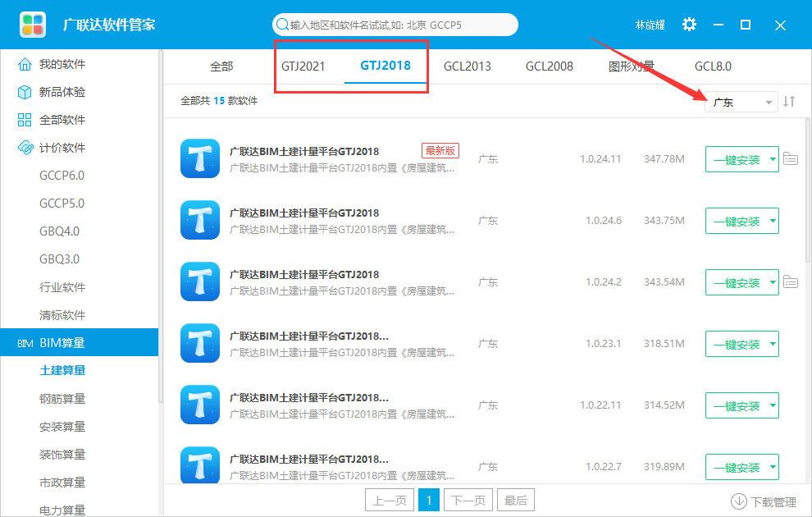Open folder icon for version 1.0.24.2 row
812x517 pixels.
click(x=790, y=281)
